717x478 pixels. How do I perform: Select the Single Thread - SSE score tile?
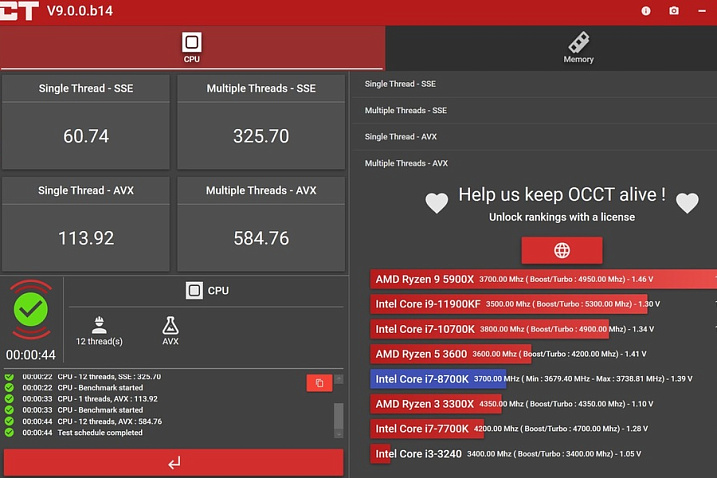tap(86, 122)
